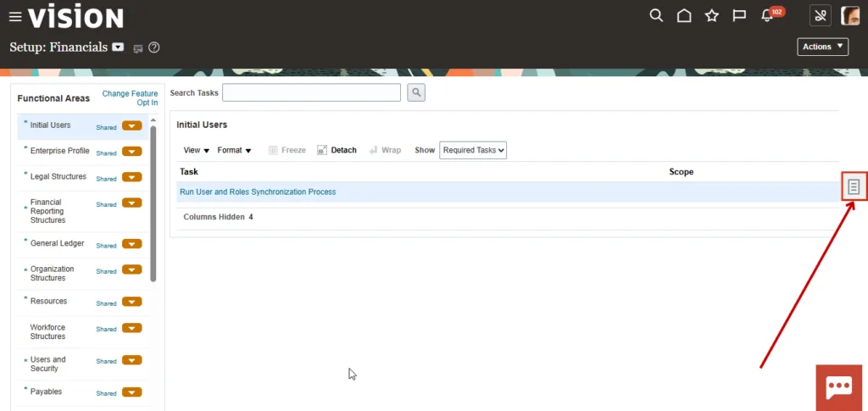The height and width of the screenshot is (411, 868).
Task: Click the Freeze toolbar button
Action: pos(287,150)
